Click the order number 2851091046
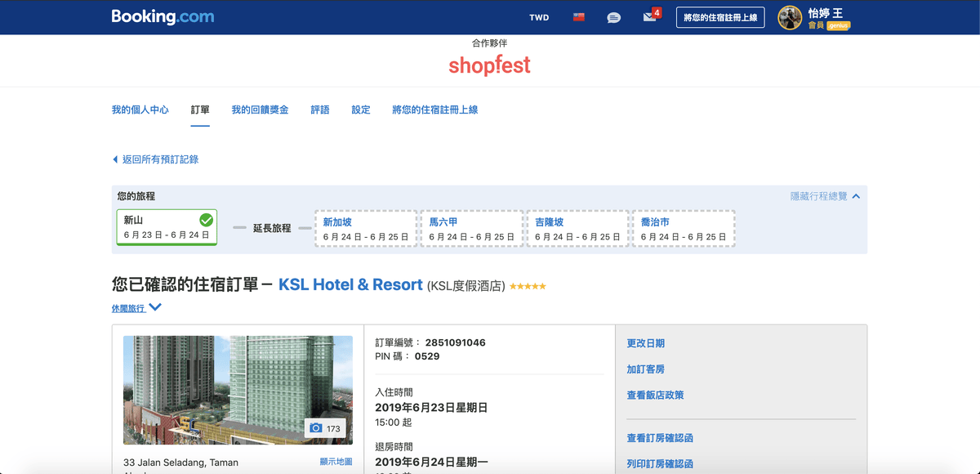 455,343
